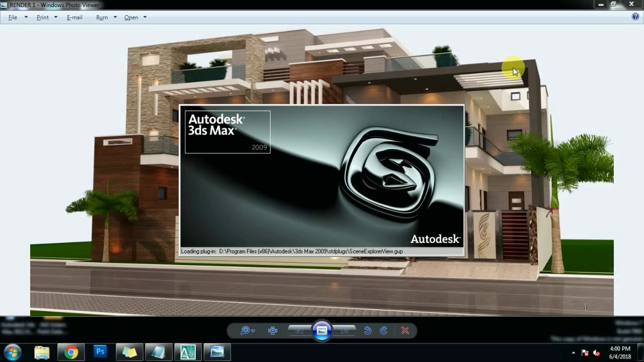
Task: Click the Action Center flag icon
Action: coord(585,352)
